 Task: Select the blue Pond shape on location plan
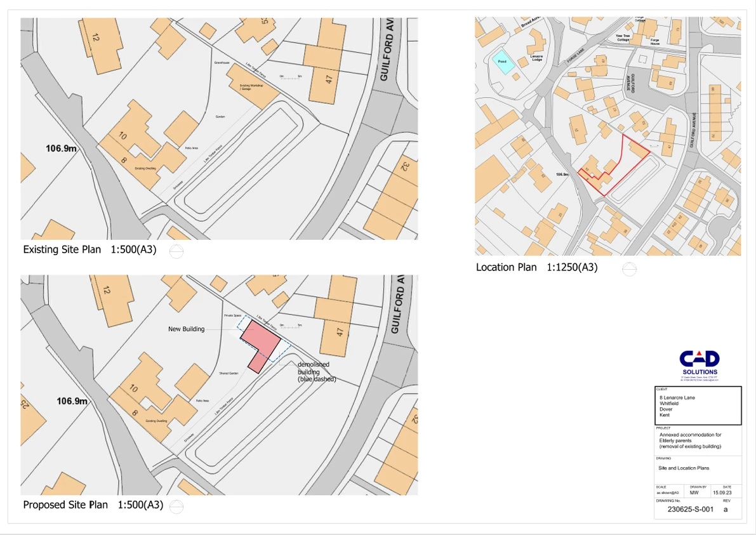502,62
